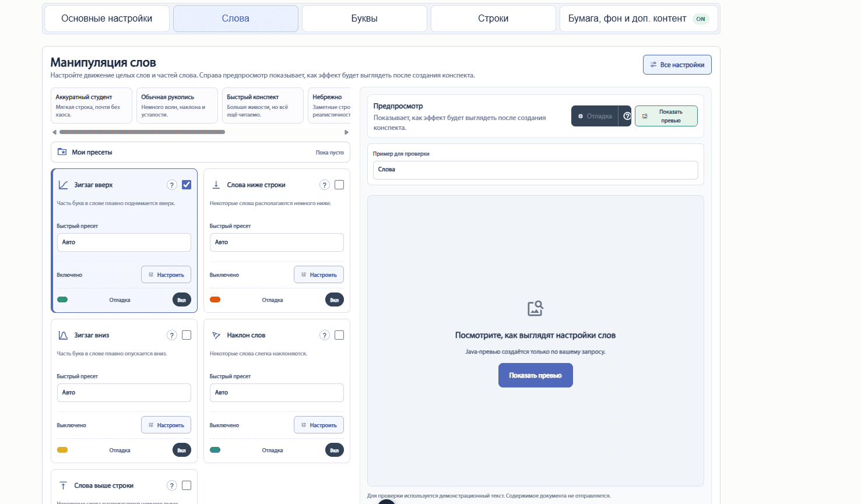Open help for Зигзаг вверх
This screenshot has height=504, width=861.
(x=172, y=185)
